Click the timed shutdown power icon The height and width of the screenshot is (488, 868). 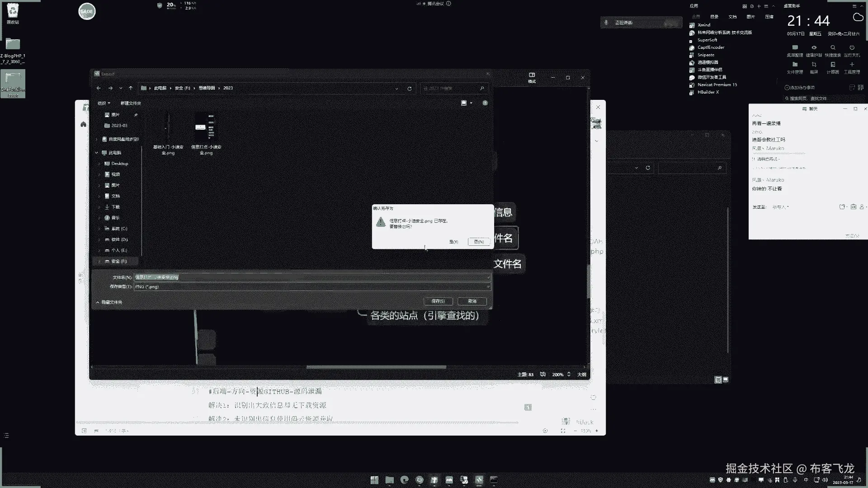(x=852, y=47)
